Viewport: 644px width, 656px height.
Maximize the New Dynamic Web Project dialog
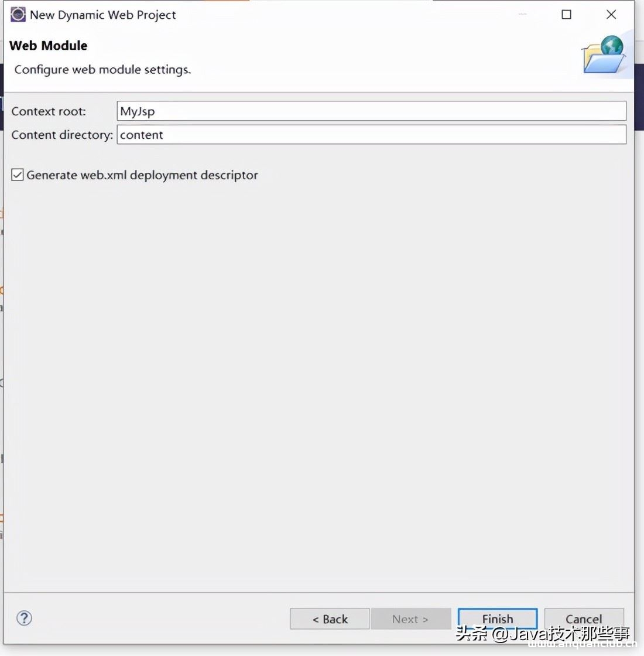click(x=566, y=15)
